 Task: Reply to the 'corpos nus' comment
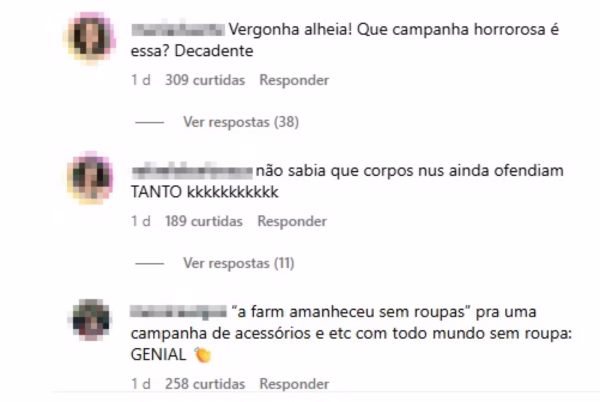click(292, 221)
